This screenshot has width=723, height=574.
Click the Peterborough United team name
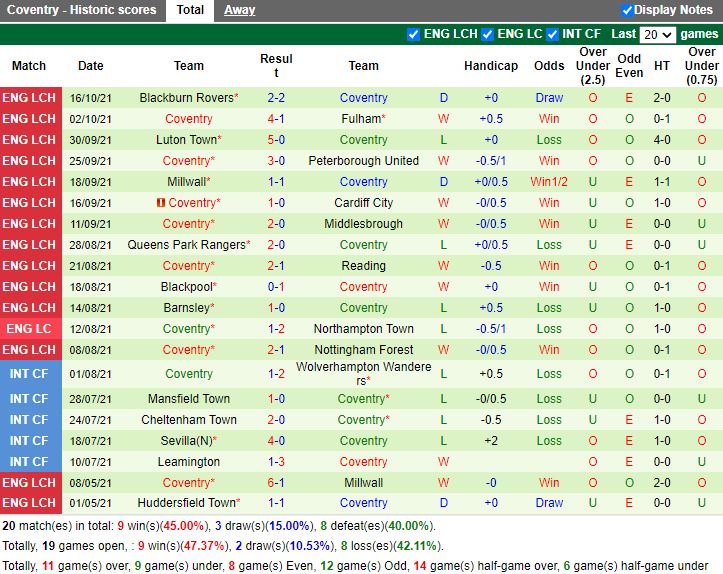[x=363, y=161]
